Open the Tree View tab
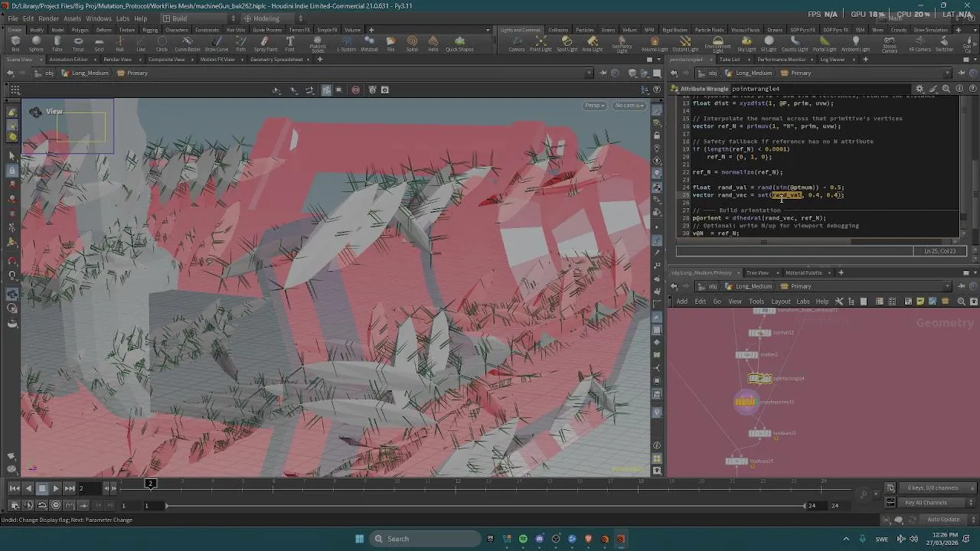 [756, 272]
